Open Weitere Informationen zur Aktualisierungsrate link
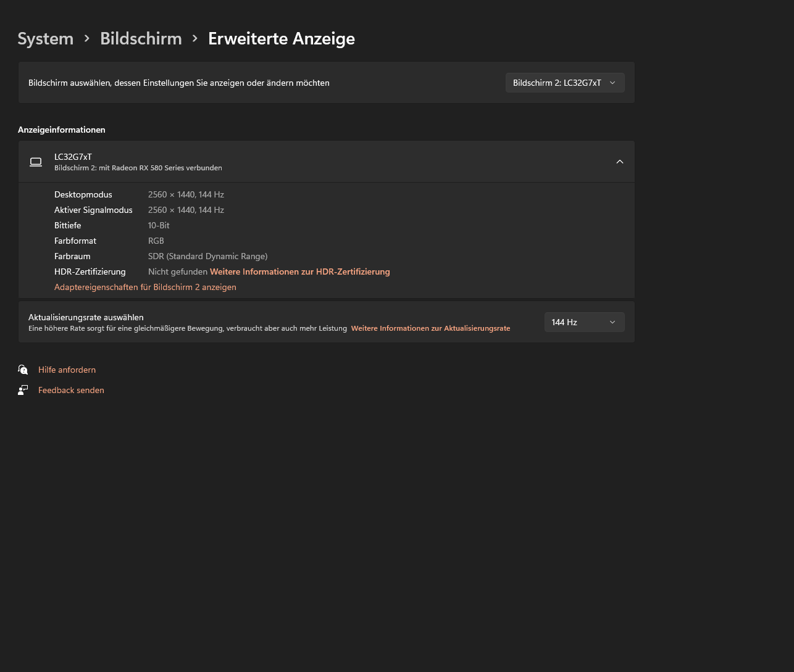Image resolution: width=794 pixels, height=672 pixels. click(x=430, y=328)
